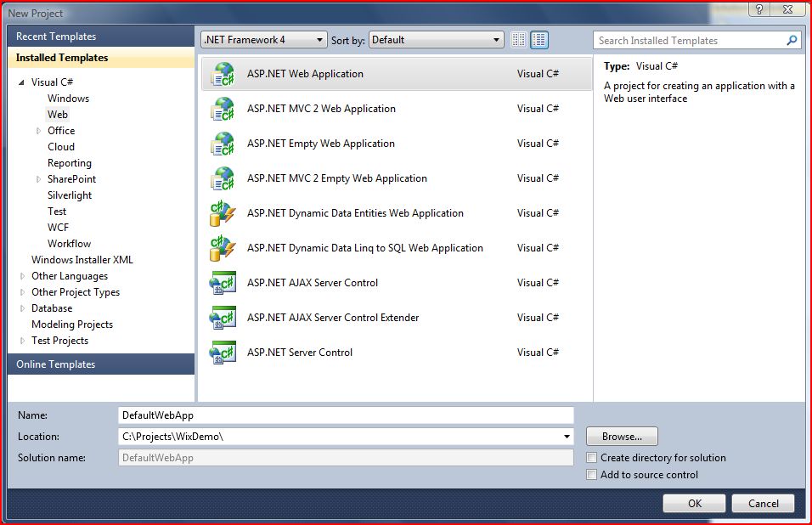Switch to medium icons list view

coord(539,40)
